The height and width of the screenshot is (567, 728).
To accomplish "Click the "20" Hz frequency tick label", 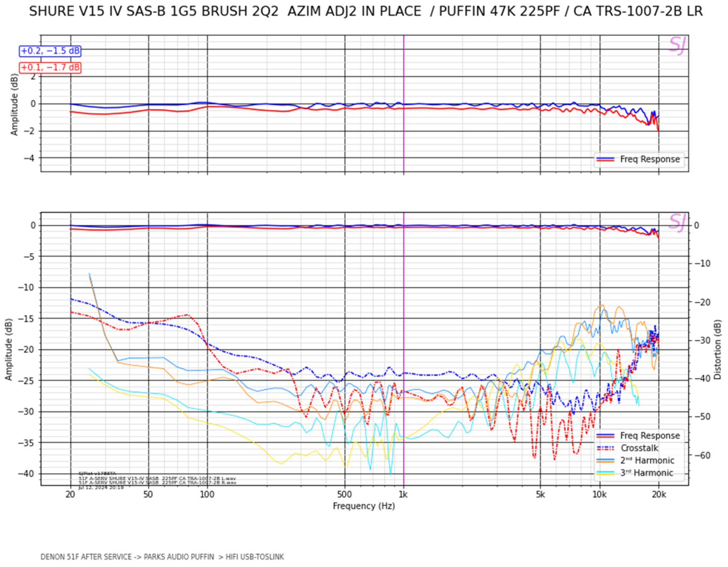I will click(70, 495).
